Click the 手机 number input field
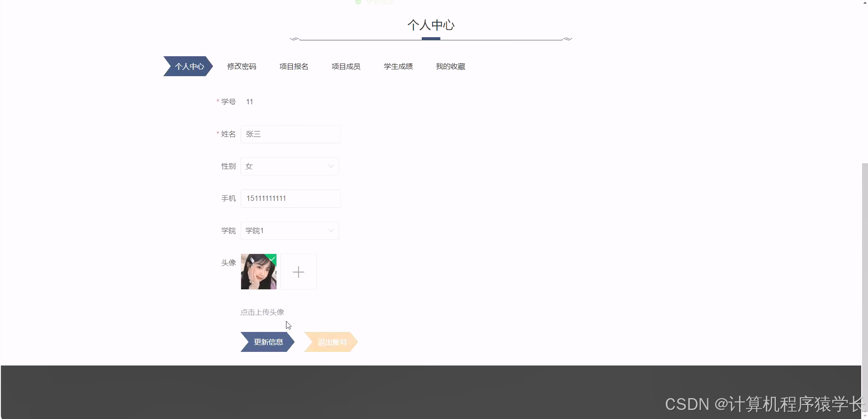The height and width of the screenshot is (419, 868). point(291,199)
